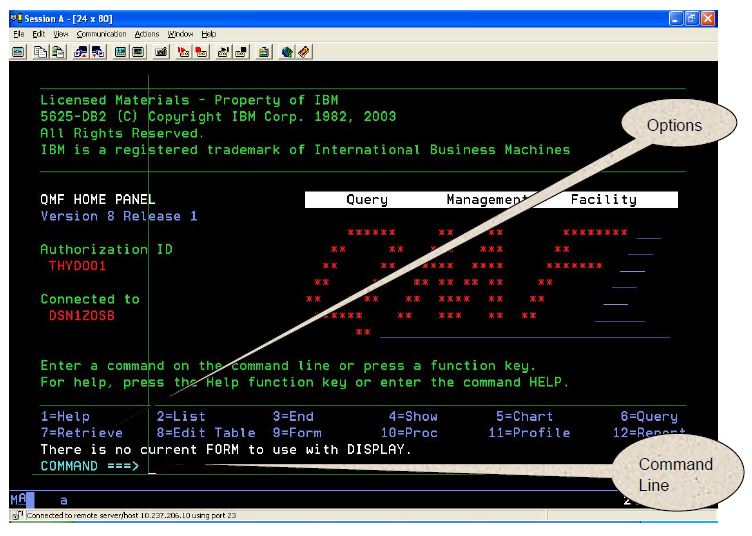This screenshot has width=752, height=536.
Task: Click the Clipboard viewer toolbar icon
Action: (x=264, y=52)
